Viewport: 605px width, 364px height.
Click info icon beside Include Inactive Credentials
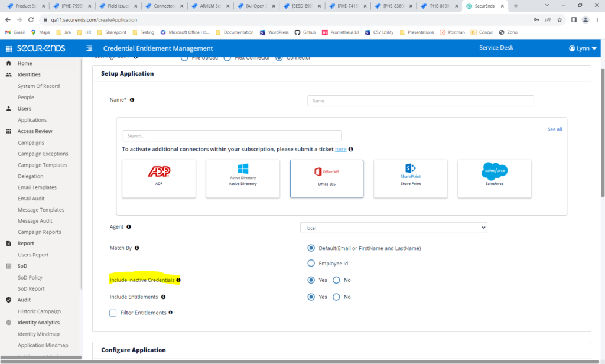click(178, 280)
